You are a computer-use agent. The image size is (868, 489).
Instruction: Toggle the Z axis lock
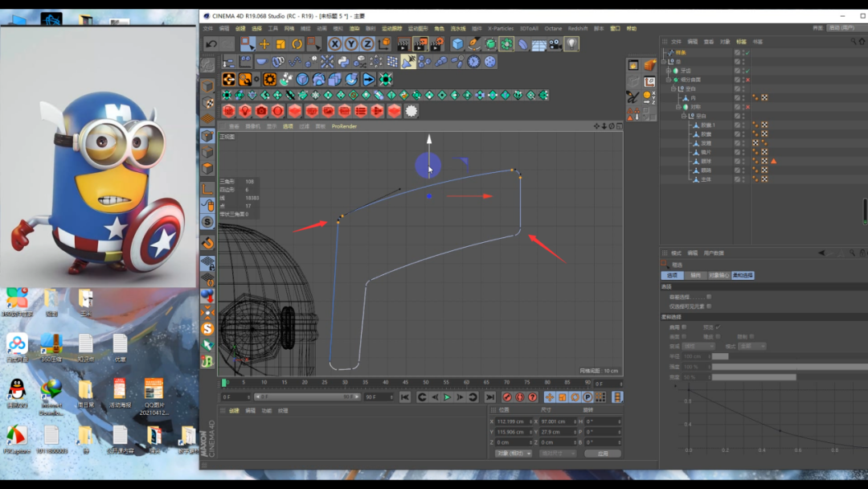[x=367, y=43]
